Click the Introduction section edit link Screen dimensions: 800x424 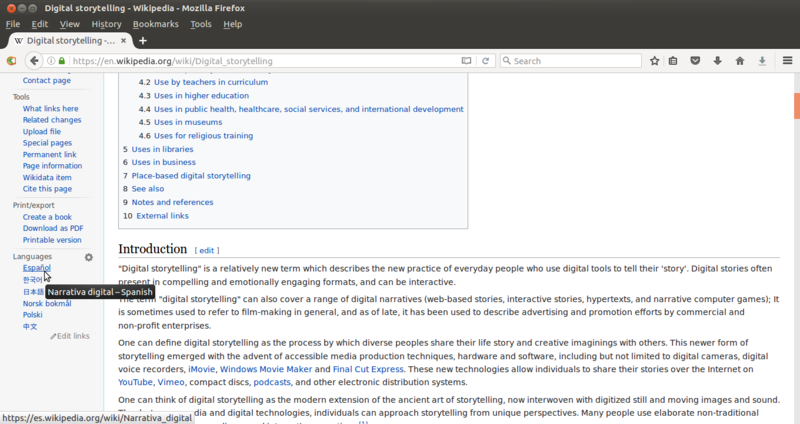(206, 251)
